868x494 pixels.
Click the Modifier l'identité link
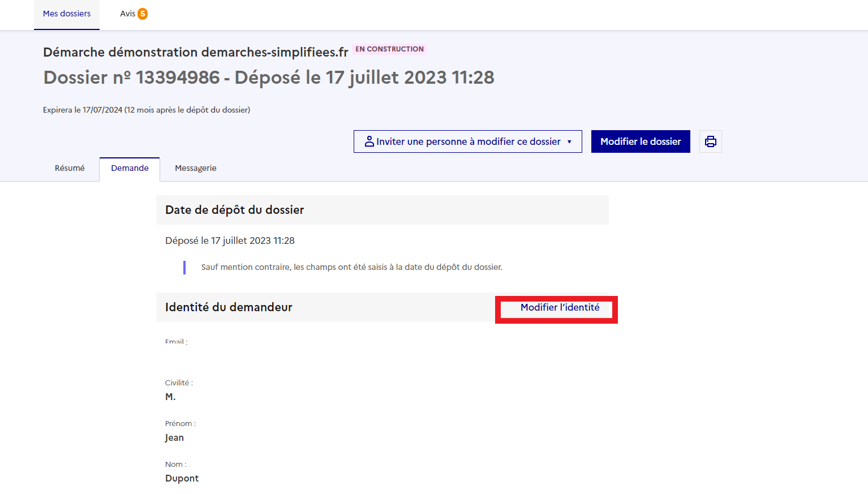[x=559, y=308]
